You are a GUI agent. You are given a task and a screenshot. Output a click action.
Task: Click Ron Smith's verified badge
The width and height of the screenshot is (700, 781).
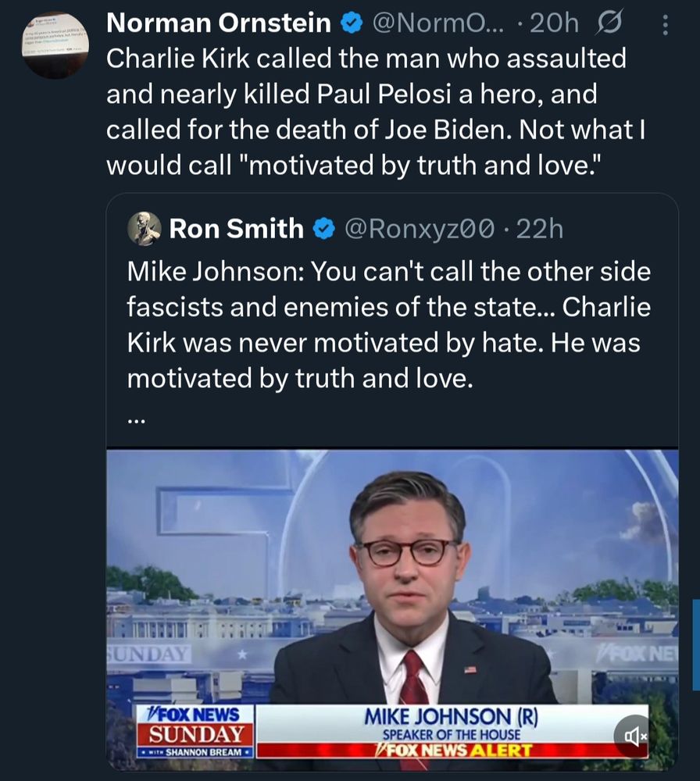point(324,229)
